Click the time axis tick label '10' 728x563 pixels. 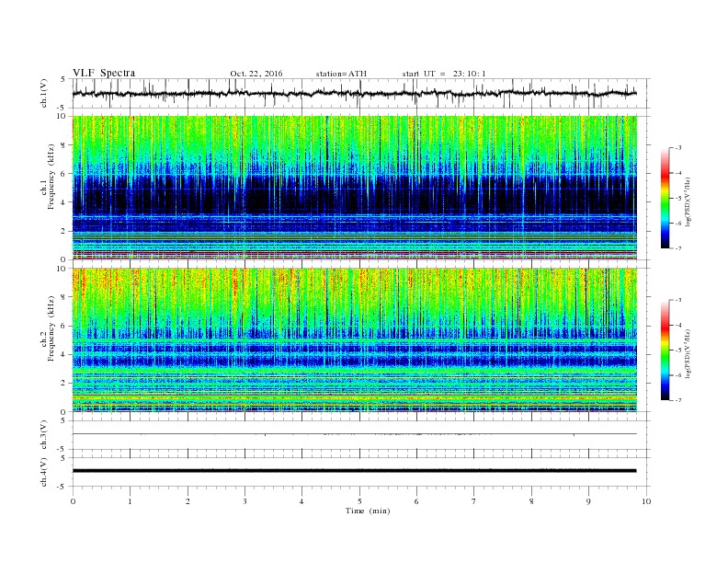point(646,501)
